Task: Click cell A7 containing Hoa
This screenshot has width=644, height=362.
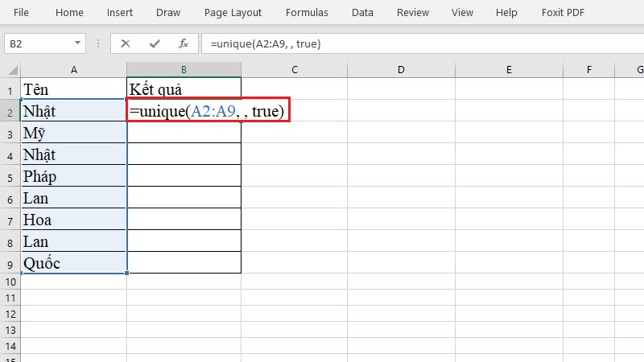Action: point(73,220)
